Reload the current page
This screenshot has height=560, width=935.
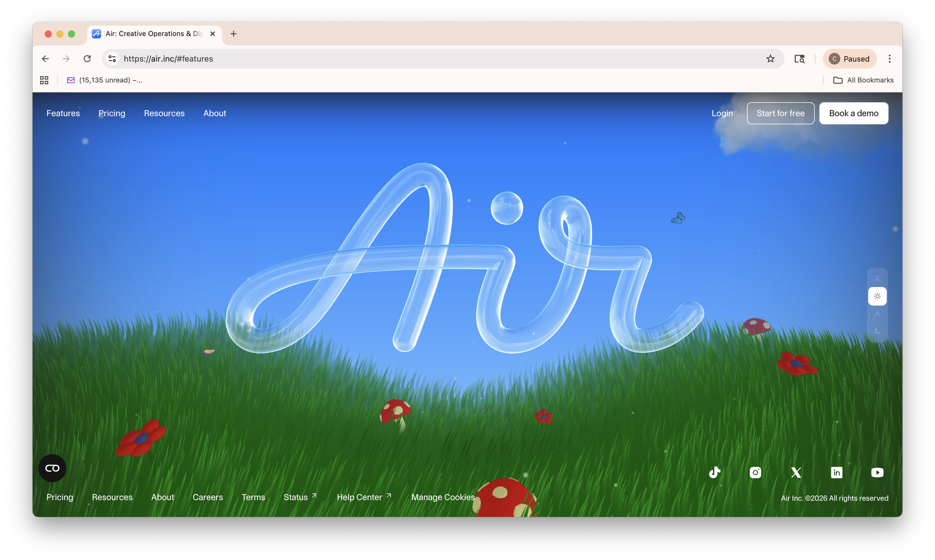(x=87, y=59)
